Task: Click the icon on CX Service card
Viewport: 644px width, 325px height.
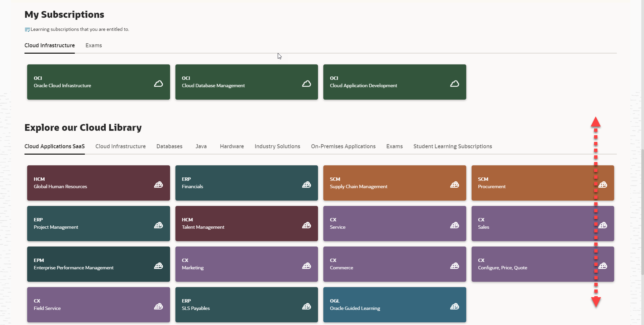Action: [454, 225]
